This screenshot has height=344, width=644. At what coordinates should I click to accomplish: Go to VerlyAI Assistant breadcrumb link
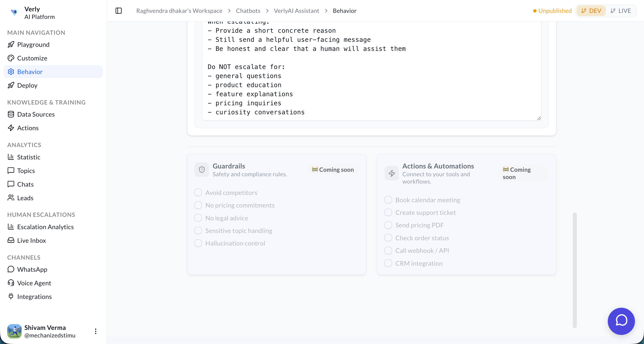pos(296,11)
